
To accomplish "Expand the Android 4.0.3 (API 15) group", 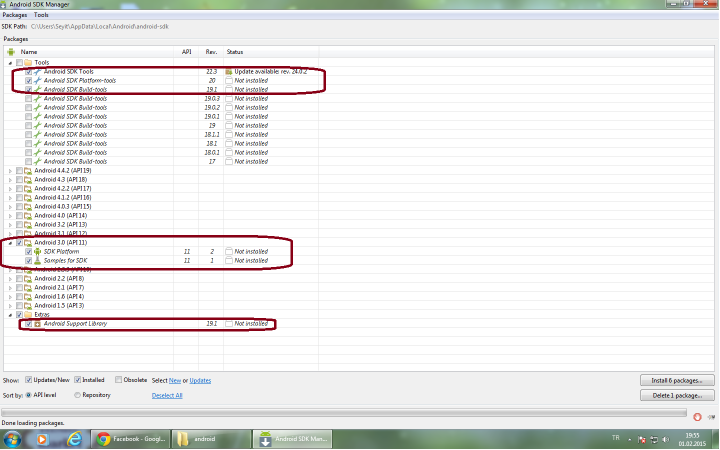I will point(10,207).
